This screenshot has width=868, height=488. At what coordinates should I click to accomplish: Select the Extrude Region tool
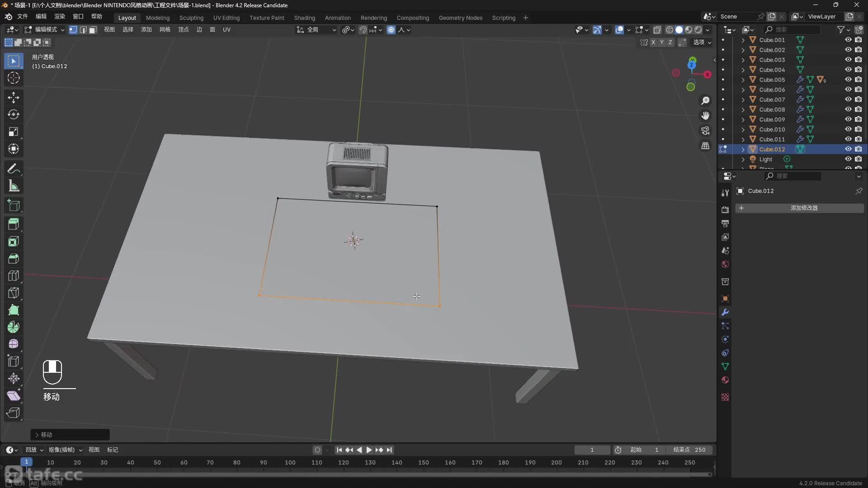tap(14, 225)
